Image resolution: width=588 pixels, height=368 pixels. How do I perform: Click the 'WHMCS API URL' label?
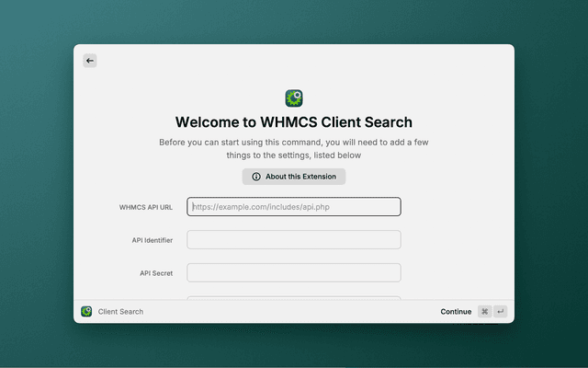[146, 207]
